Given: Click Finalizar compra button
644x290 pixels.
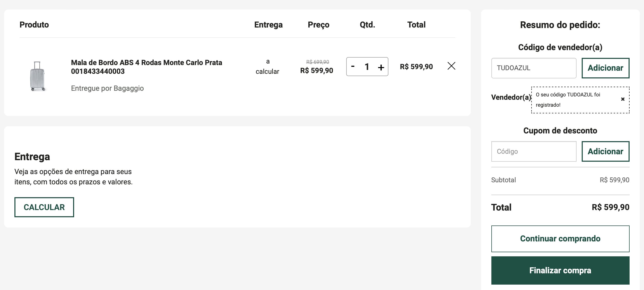Looking at the screenshot, I should click(x=560, y=270).
